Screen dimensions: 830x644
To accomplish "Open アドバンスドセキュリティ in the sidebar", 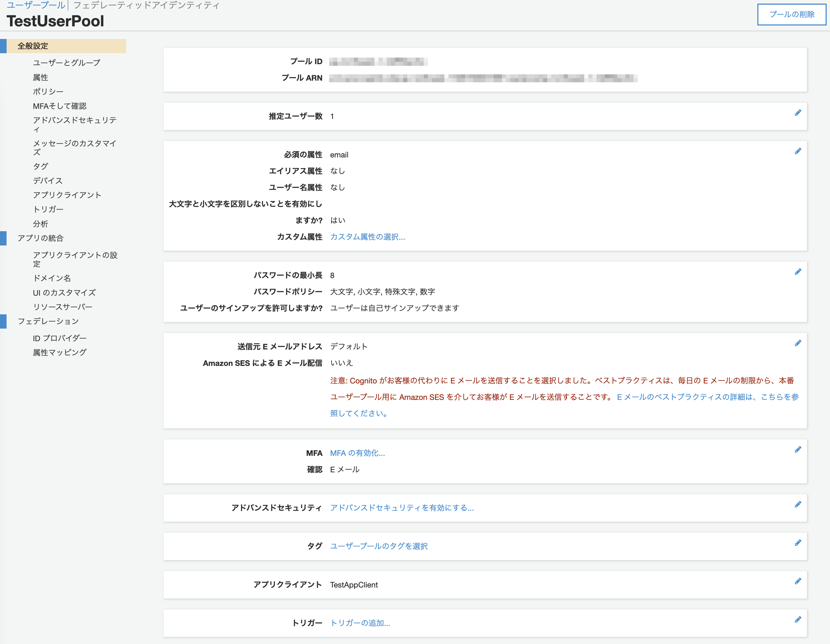I will point(75,125).
